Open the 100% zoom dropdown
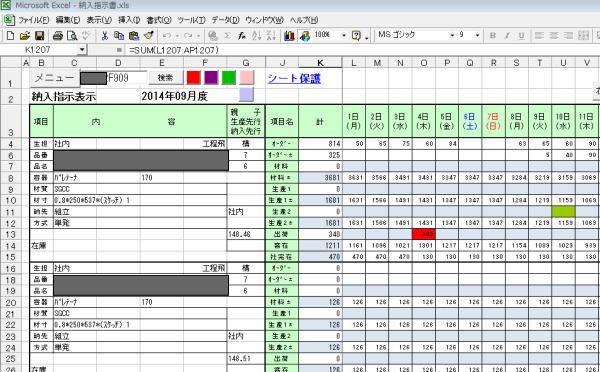Screen dimensions: 600x372 coord(344,35)
